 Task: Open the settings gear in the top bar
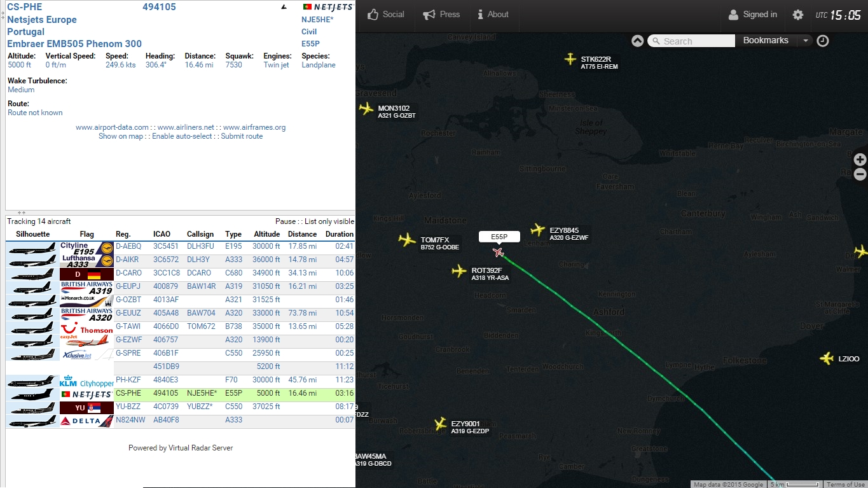tap(797, 13)
